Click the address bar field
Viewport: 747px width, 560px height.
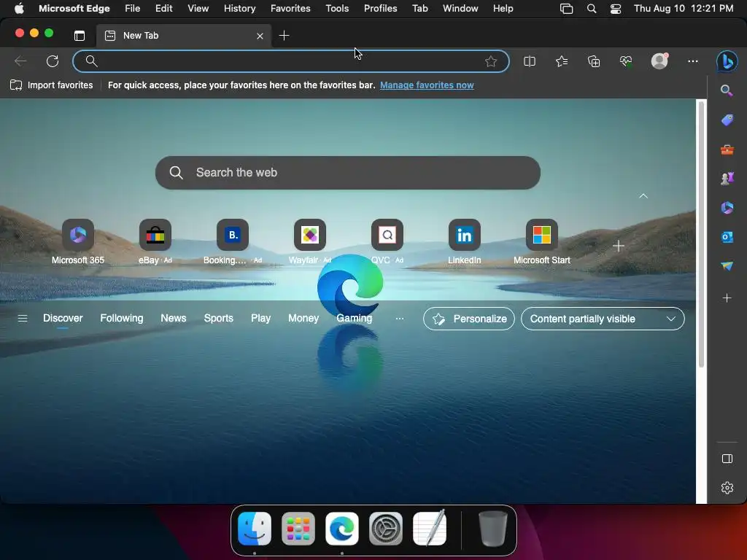291,61
